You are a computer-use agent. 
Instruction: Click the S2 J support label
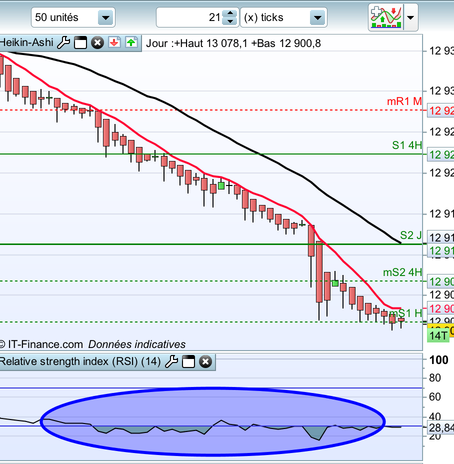click(x=411, y=235)
